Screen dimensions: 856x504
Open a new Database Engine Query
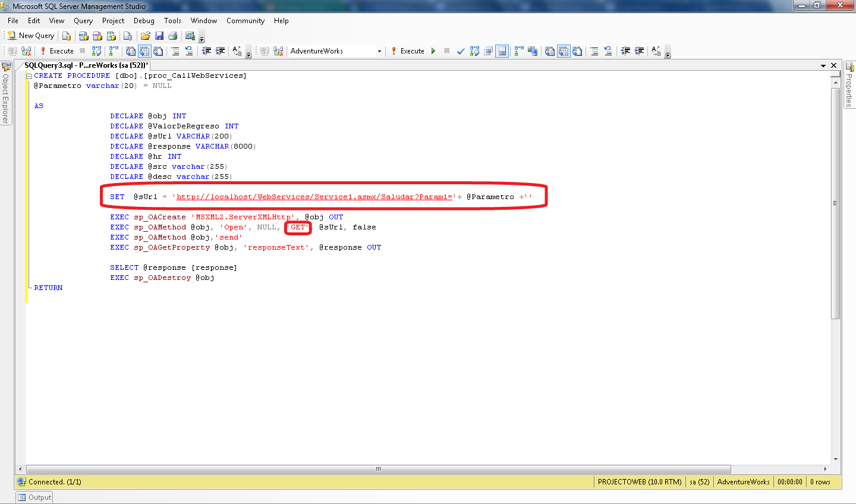pyautogui.click(x=67, y=36)
